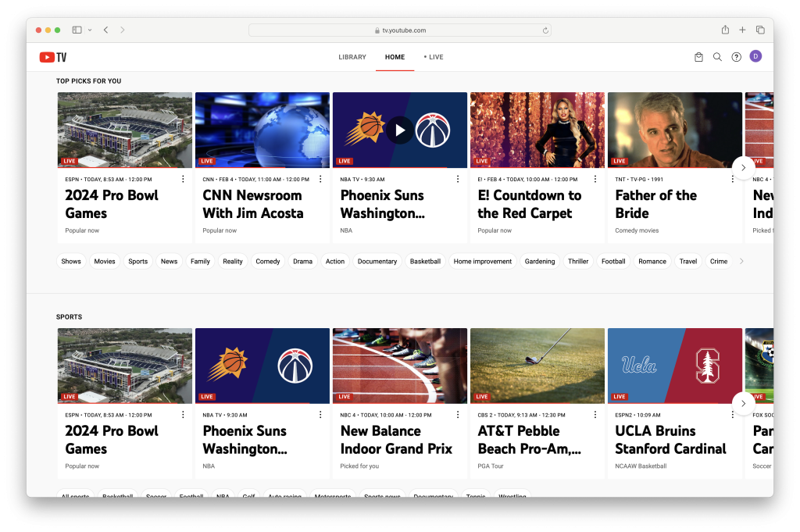Viewport: 800px width, 532px height.
Task: Go back with Safari back arrow
Action: (x=105, y=30)
